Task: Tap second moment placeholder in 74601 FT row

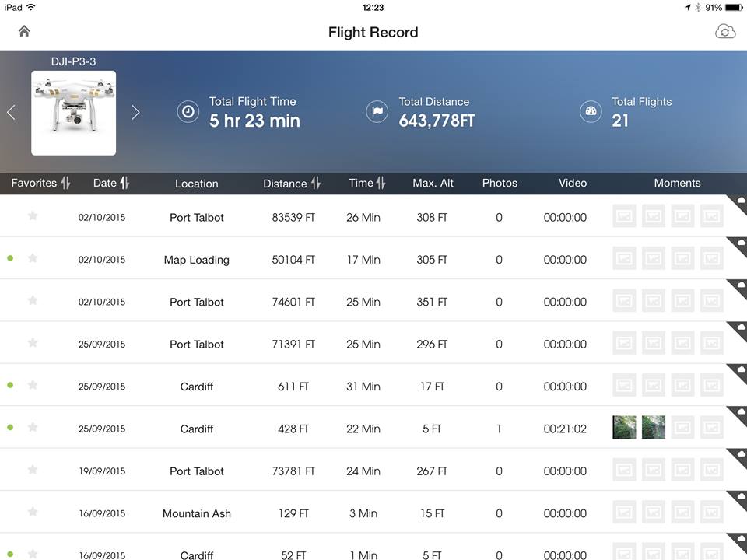Action: [653, 300]
